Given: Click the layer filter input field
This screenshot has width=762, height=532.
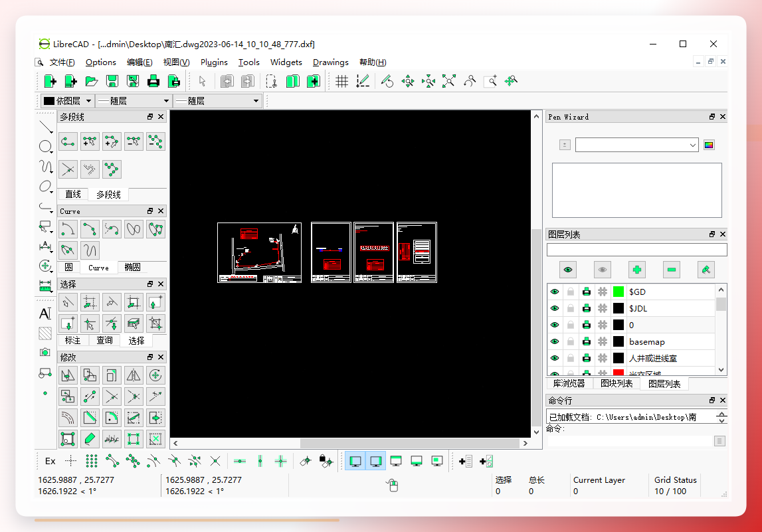Looking at the screenshot, I should coord(636,250).
